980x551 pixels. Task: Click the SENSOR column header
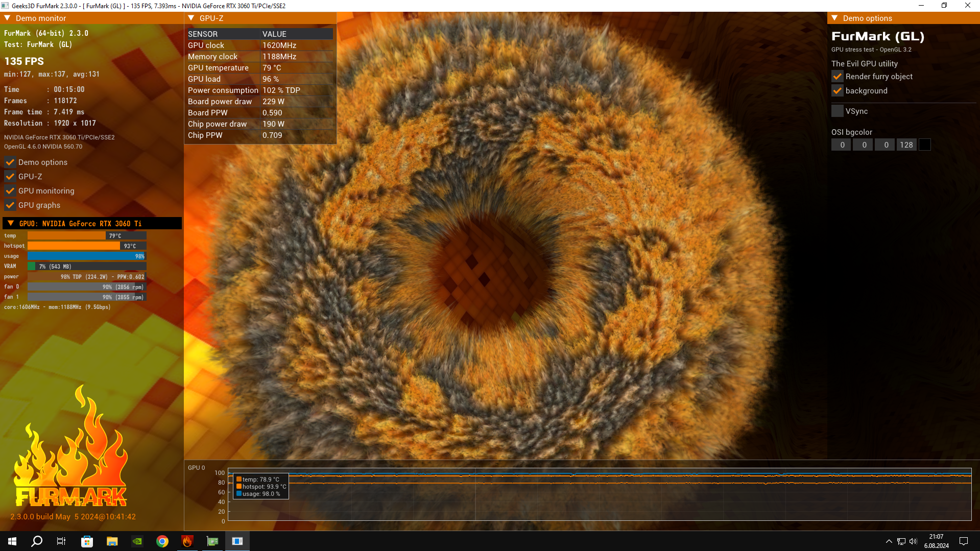(223, 34)
